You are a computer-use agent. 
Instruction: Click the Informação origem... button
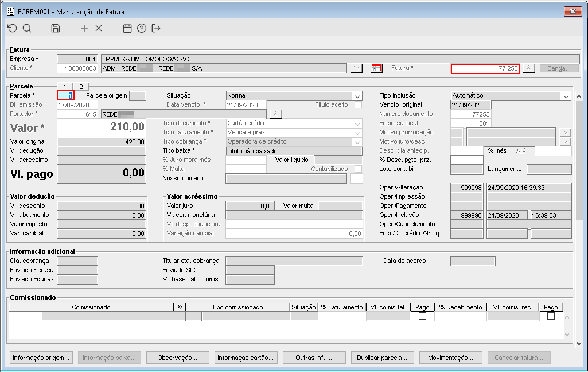(41, 358)
